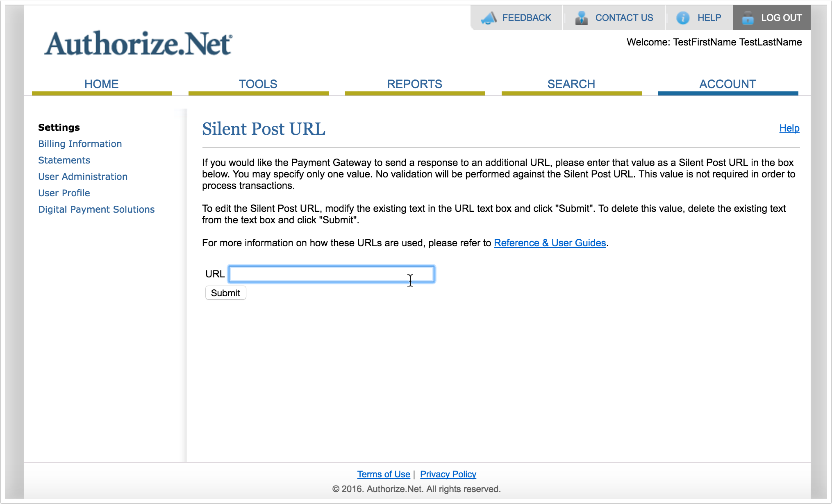832x504 pixels.
Task: Click the Submit button
Action: [x=225, y=293]
